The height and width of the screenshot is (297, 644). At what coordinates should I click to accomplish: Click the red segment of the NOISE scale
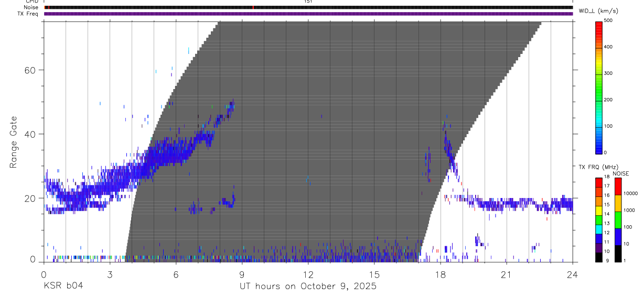[618, 186]
